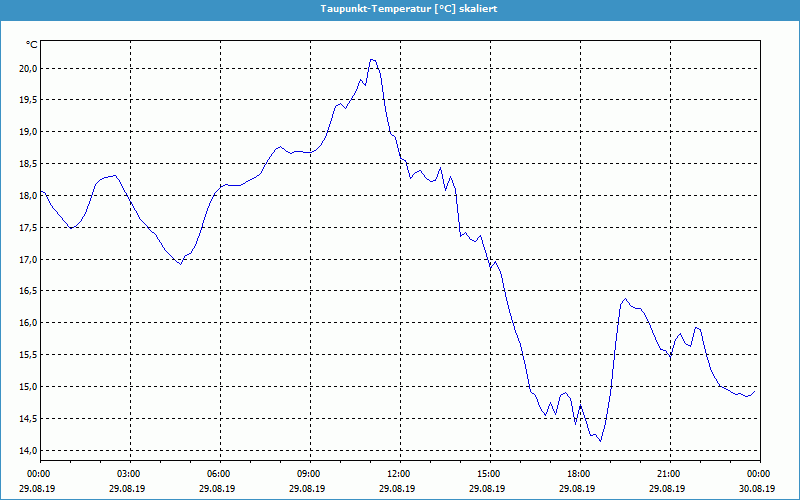
Task: Click the 09:00 time axis label
Action: point(309,473)
